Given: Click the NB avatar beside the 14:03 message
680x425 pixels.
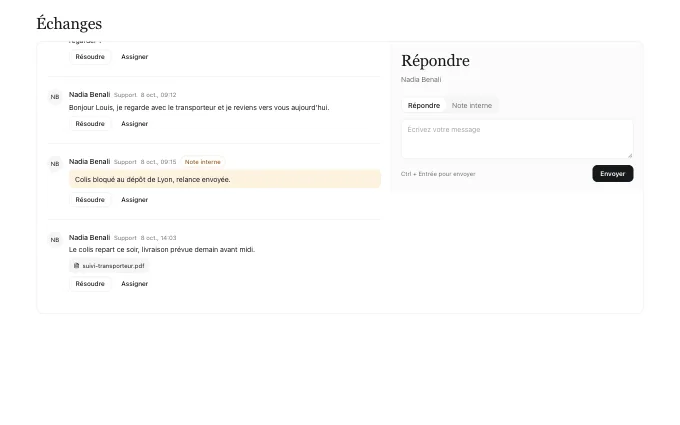Looking at the screenshot, I should pyautogui.click(x=55, y=240).
